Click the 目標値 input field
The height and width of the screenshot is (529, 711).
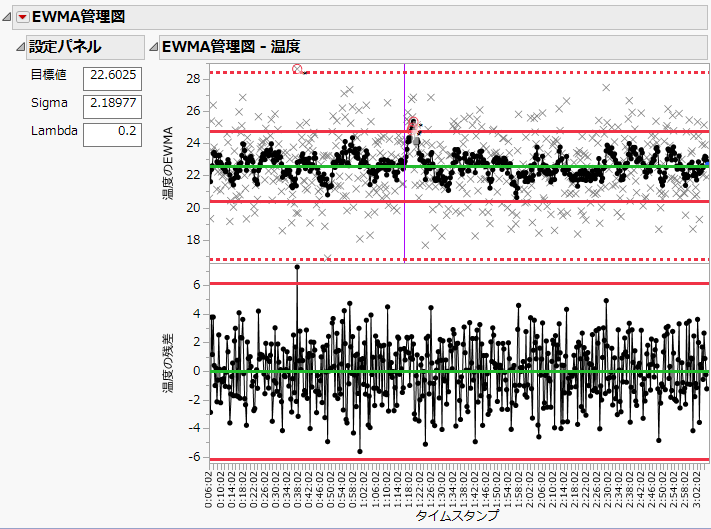[x=112, y=79]
